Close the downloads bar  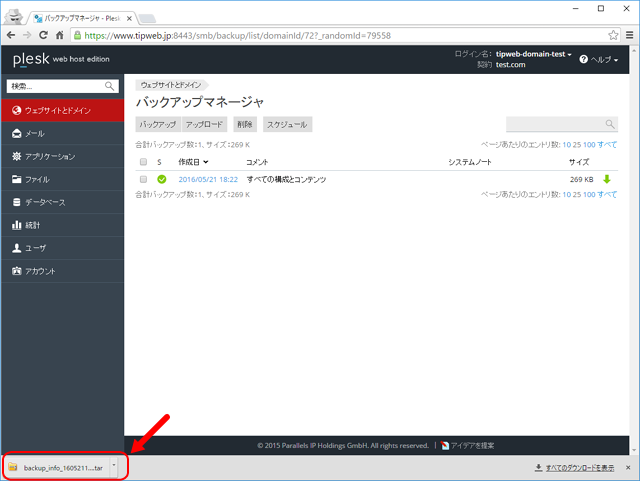[x=628, y=468]
